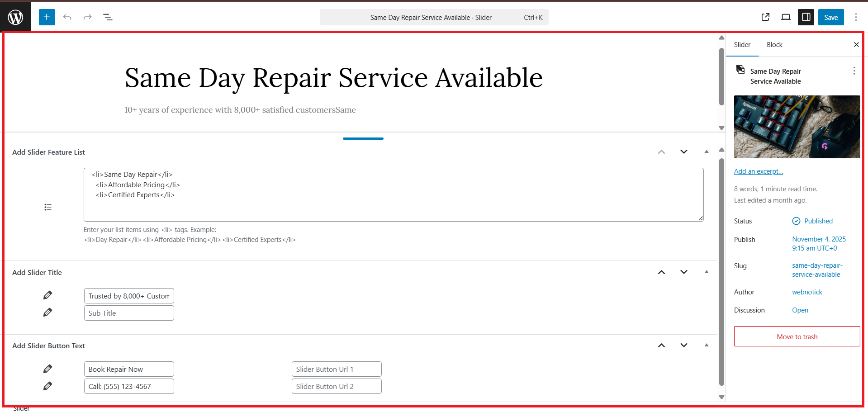Viewport: 868px width, 412px height.
Task: Toggle the Add Slider Feature List panel
Action: (707, 152)
